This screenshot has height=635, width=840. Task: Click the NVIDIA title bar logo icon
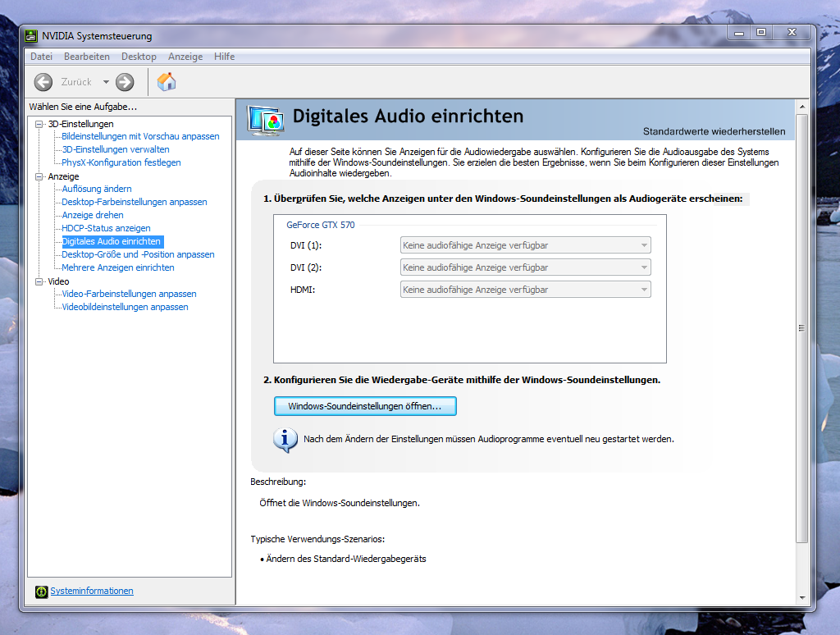click(x=32, y=36)
